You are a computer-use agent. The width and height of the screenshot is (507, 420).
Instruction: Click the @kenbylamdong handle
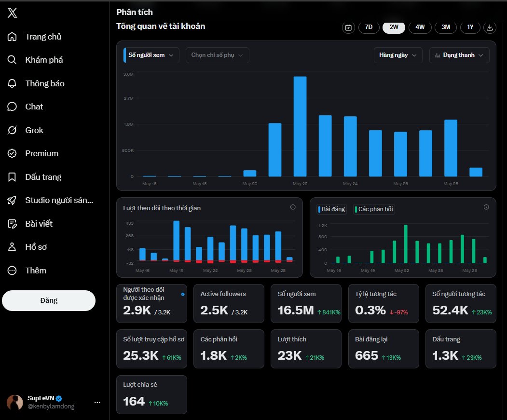[x=51, y=406]
